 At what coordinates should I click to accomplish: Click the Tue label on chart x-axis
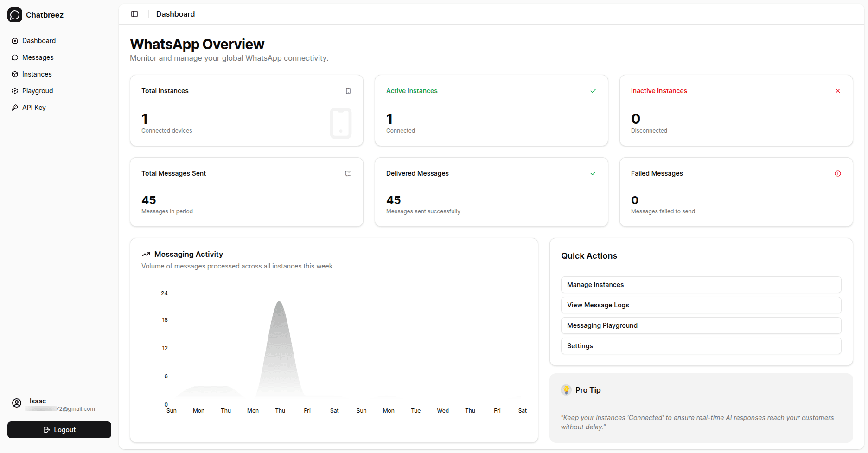[x=416, y=411]
